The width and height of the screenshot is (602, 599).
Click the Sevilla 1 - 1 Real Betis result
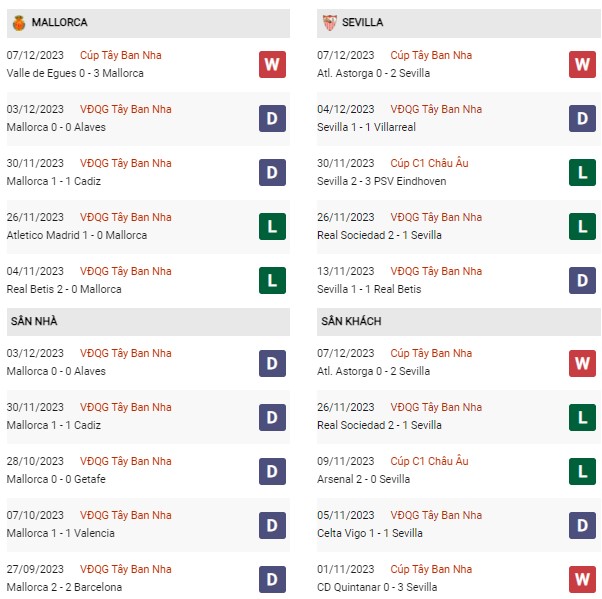[369, 289]
